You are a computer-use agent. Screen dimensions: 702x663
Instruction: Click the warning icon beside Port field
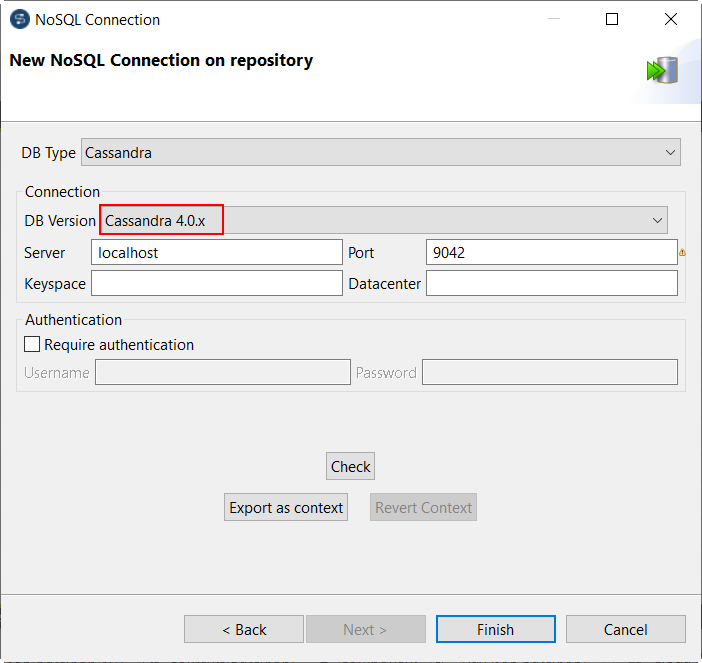click(x=682, y=253)
